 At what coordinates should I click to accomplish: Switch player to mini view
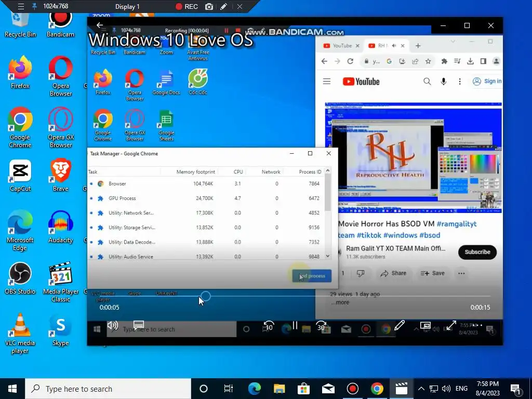pyautogui.click(x=425, y=326)
